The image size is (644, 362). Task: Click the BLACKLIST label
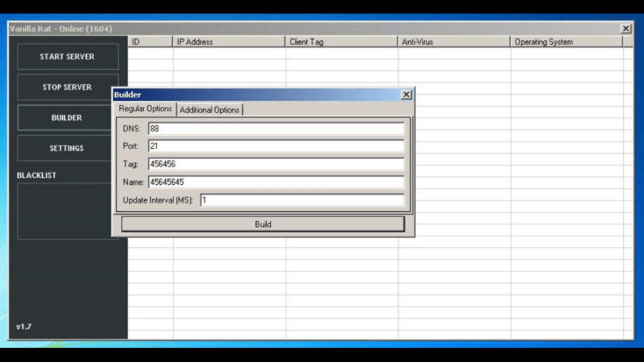click(x=36, y=175)
